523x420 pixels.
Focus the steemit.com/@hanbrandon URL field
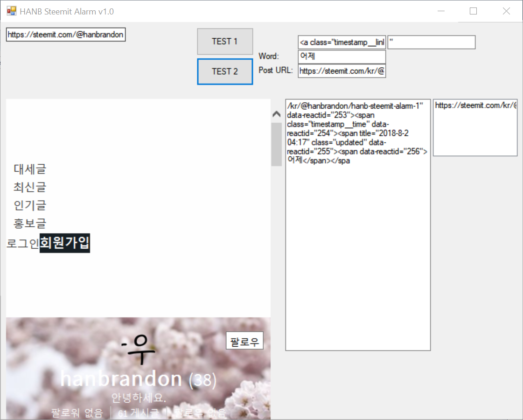[x=66, y=35]
